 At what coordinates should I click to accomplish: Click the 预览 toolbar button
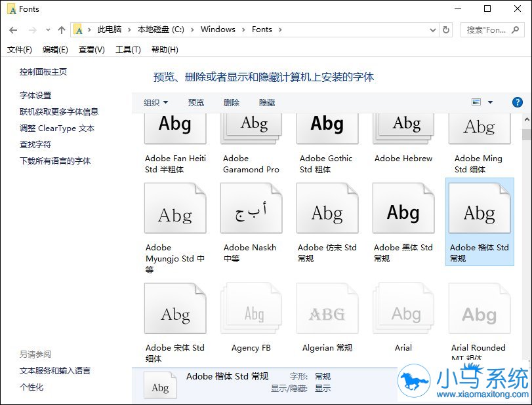[x=196, y=102]
